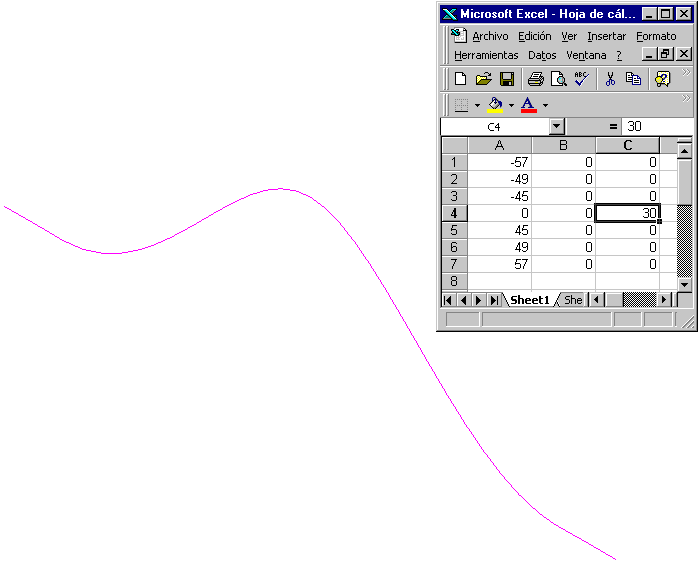This screenshot has height=562, width=699.
Task: Click the Copy icon
Action: tap(633, 79)
